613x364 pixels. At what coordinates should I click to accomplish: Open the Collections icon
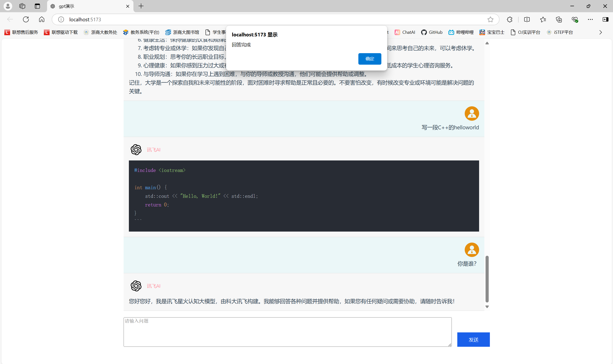(x=559, y=19)
